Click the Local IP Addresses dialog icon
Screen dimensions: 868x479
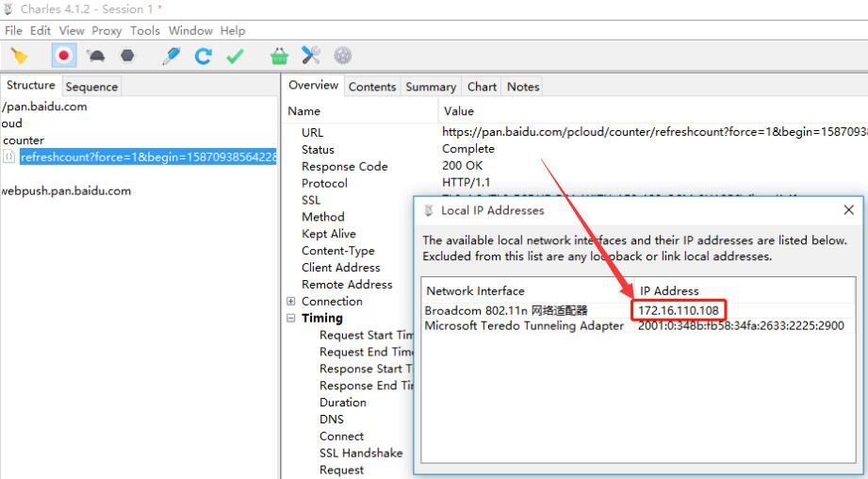(429, 210)
